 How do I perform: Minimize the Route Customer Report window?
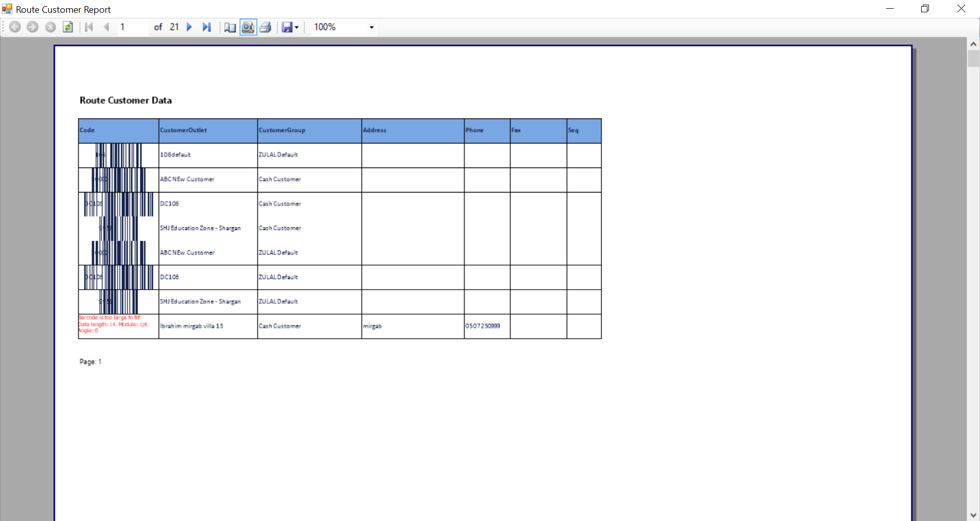point(890,9)
